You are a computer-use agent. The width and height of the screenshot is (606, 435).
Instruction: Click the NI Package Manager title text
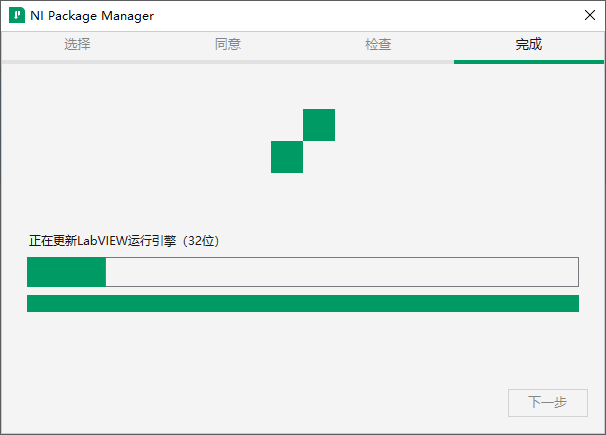click(x=92, y=16)
